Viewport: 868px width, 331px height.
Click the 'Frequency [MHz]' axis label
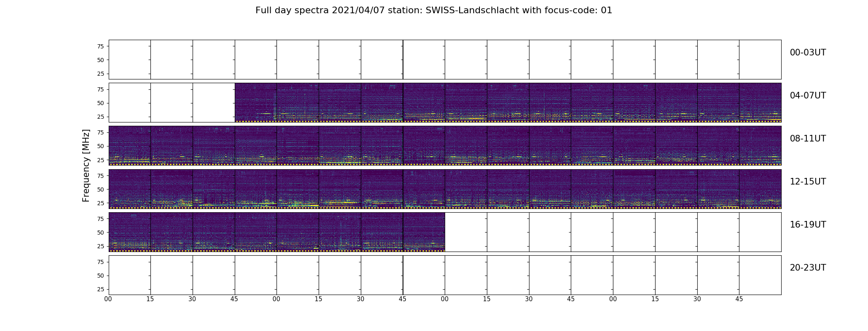[x=86, y=165]
